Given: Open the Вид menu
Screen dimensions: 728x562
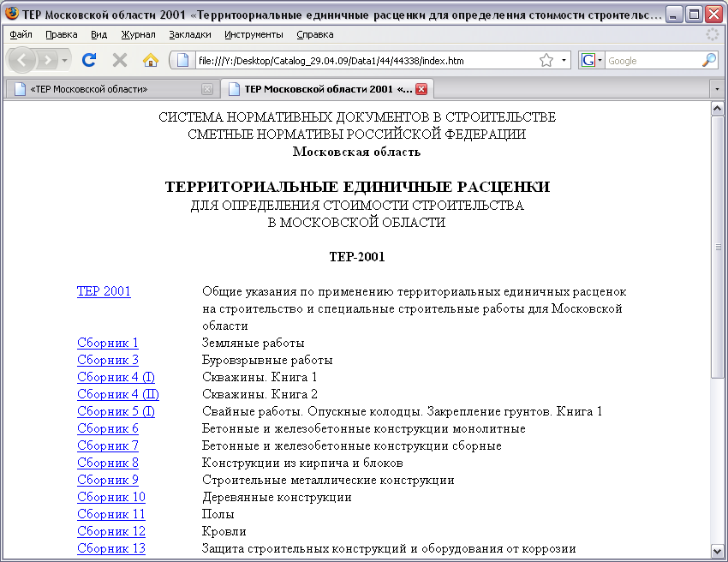Looking at the screenshot, I should (98, 34).
